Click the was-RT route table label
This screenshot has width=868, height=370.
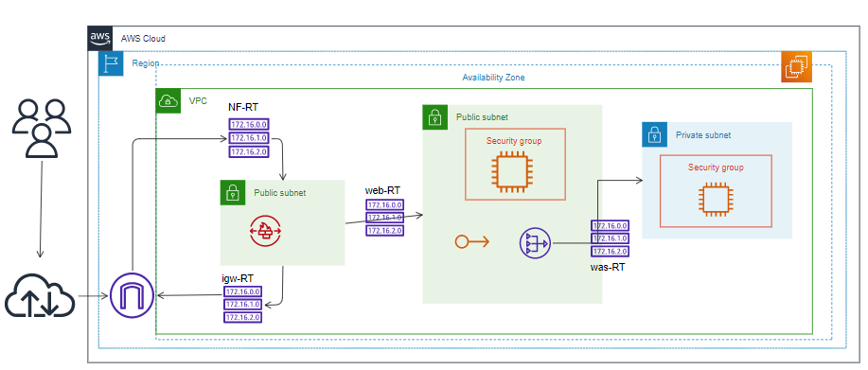click(608, 268)
